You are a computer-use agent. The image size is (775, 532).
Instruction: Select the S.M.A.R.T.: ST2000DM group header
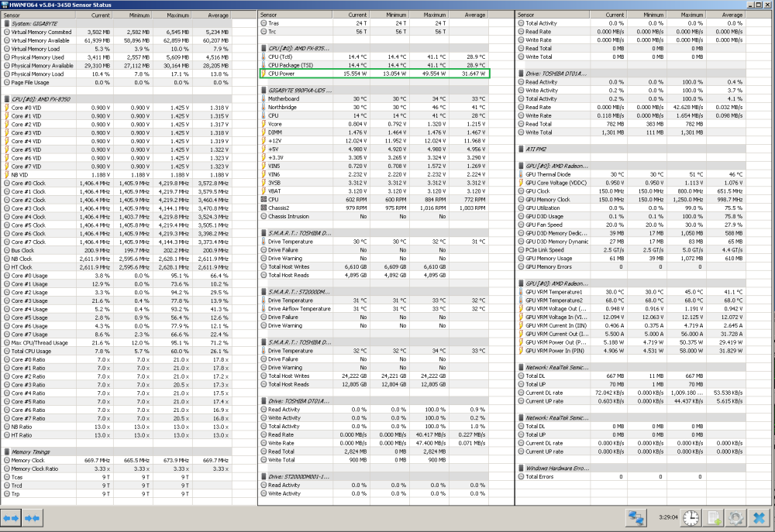click(x=374, y=292)
